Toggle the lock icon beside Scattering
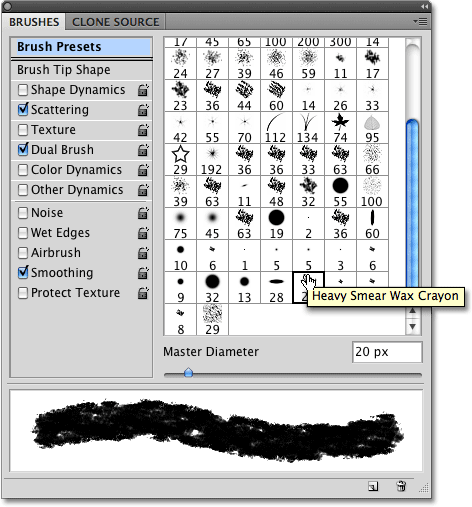 (143, 110)
